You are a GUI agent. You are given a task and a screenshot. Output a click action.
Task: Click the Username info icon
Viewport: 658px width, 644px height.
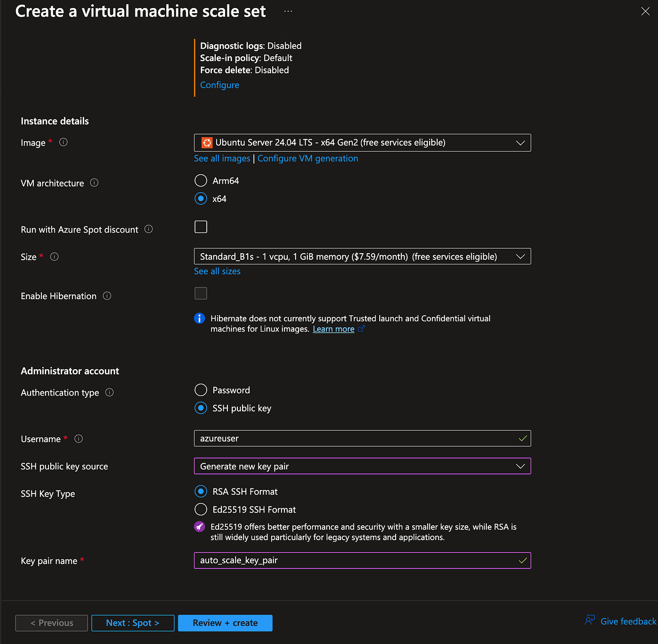(79, 439)
